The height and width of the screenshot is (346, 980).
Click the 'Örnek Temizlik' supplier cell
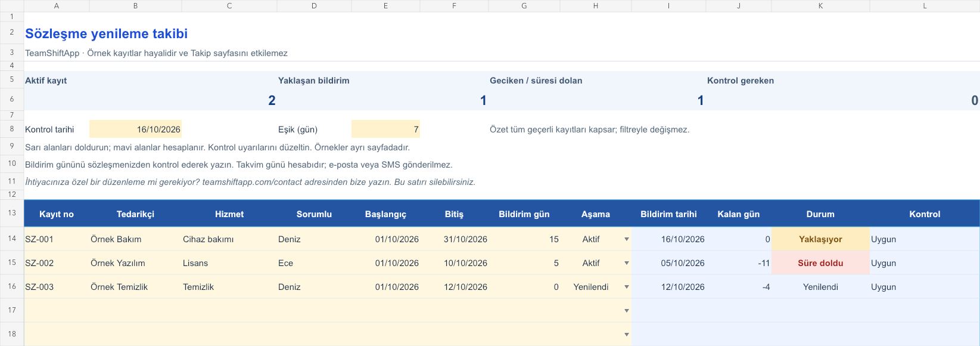click(x=135, y=287)
